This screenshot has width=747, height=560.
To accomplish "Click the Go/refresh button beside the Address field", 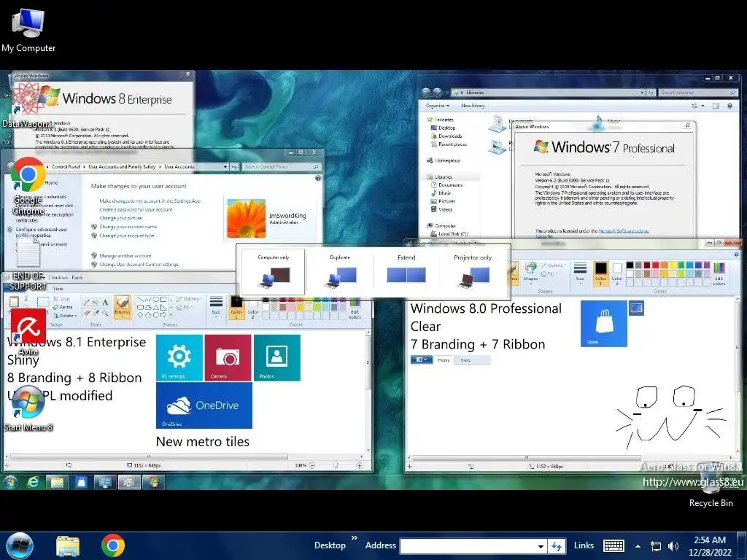I will tap(557, 546).
